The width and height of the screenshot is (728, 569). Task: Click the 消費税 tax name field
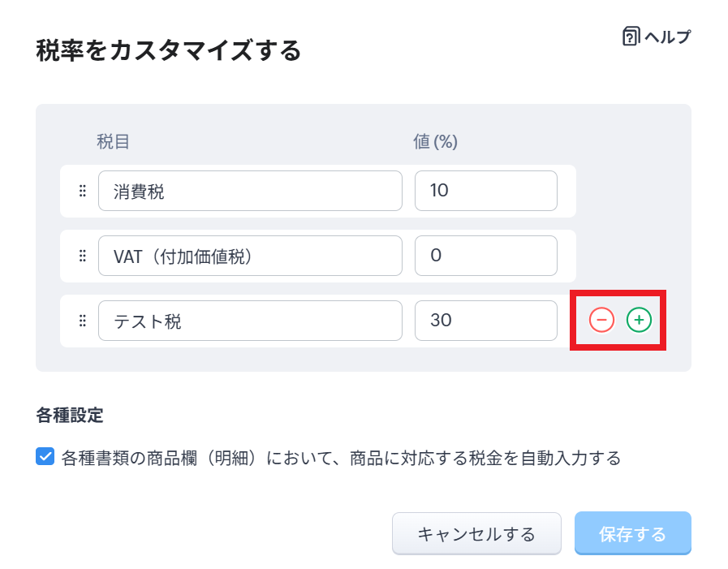pos(250,191)
